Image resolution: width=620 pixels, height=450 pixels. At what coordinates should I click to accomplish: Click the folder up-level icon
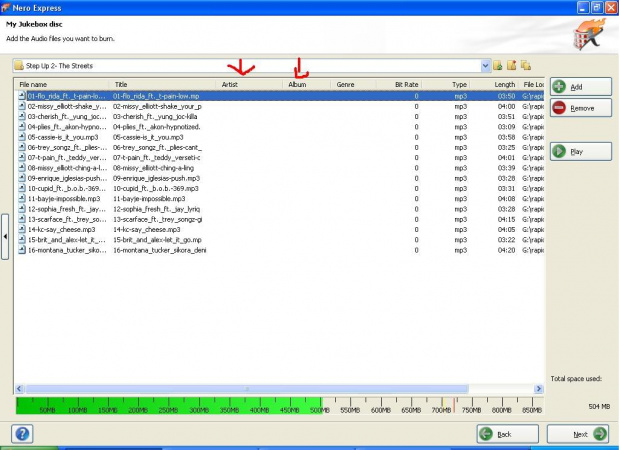(498, 65)
